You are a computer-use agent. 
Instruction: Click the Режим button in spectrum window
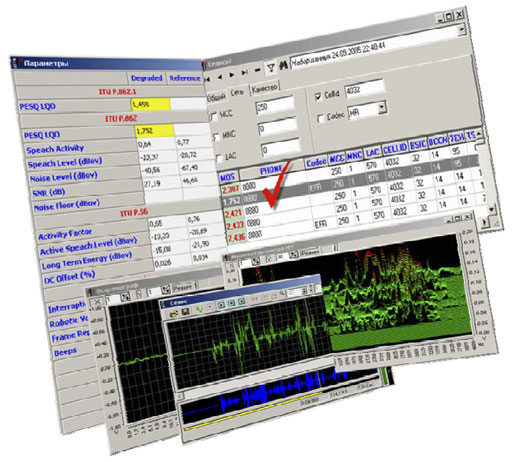point(310,252)
